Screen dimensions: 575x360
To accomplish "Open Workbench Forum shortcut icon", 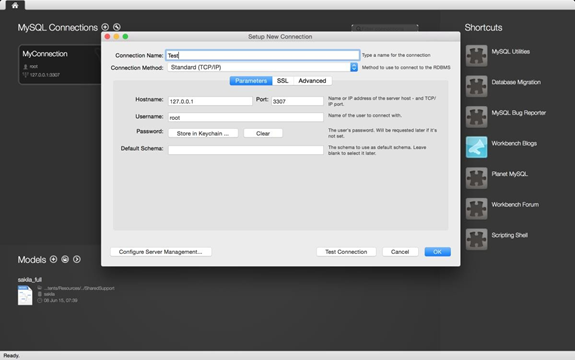I will click(x=476, y=208).
